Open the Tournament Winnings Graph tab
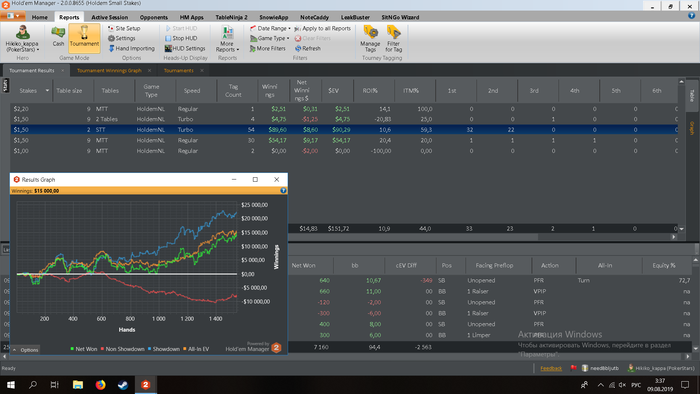Image resolution: width=700 pixels, height=394 pixels. [x=109, y=71]
